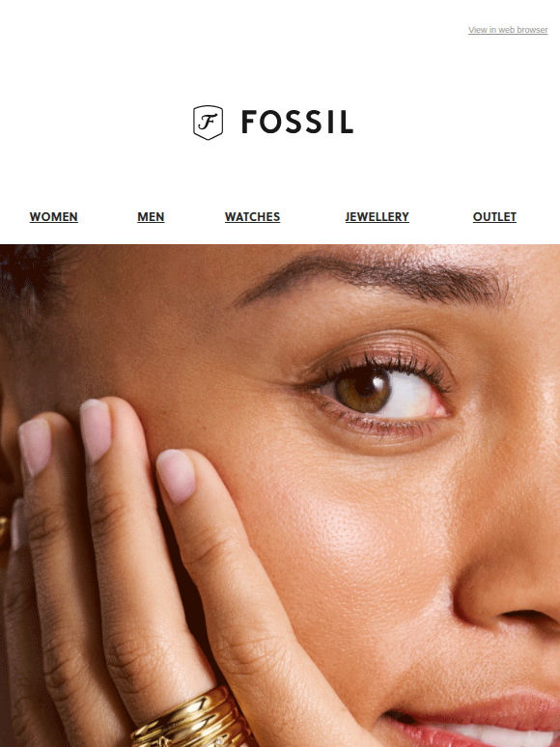Click the hero photo of the model
560x747 pixels.
[280, 495]
